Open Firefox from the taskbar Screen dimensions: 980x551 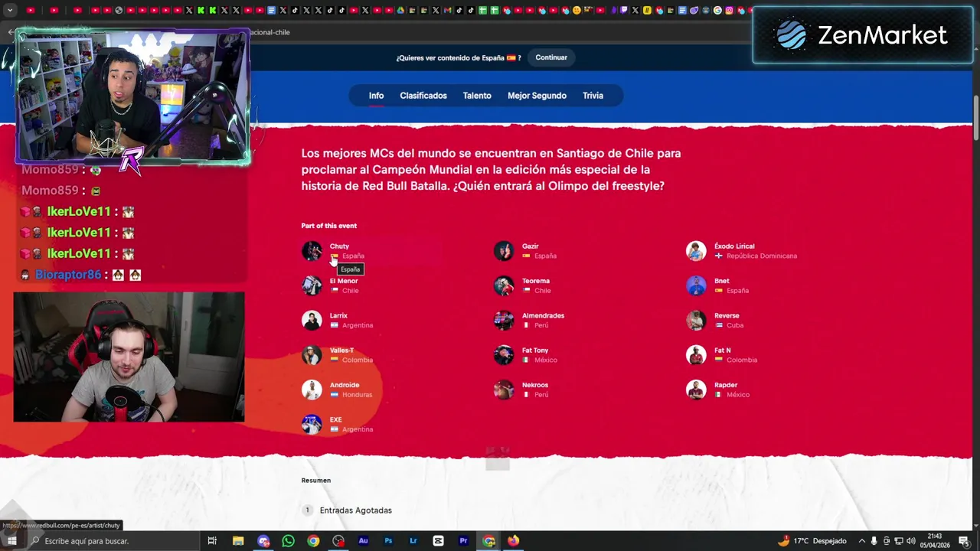click(513, 541)
